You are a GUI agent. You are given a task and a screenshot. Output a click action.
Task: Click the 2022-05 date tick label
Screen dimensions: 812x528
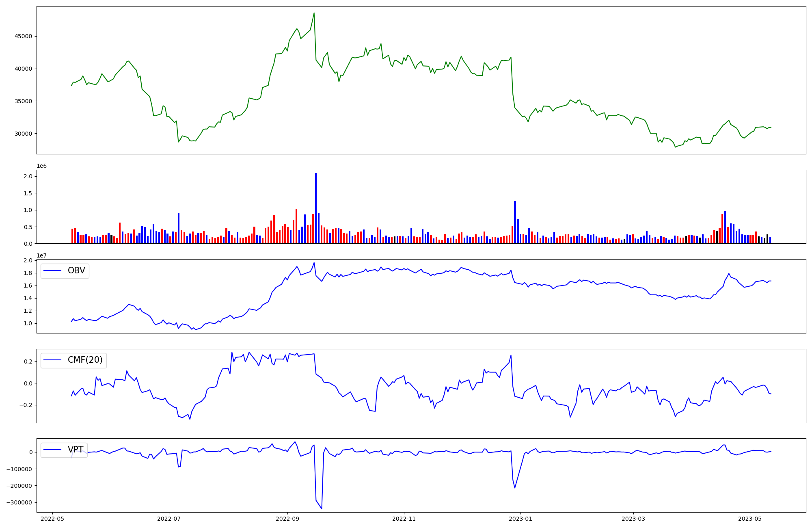(x=52, y=519)
